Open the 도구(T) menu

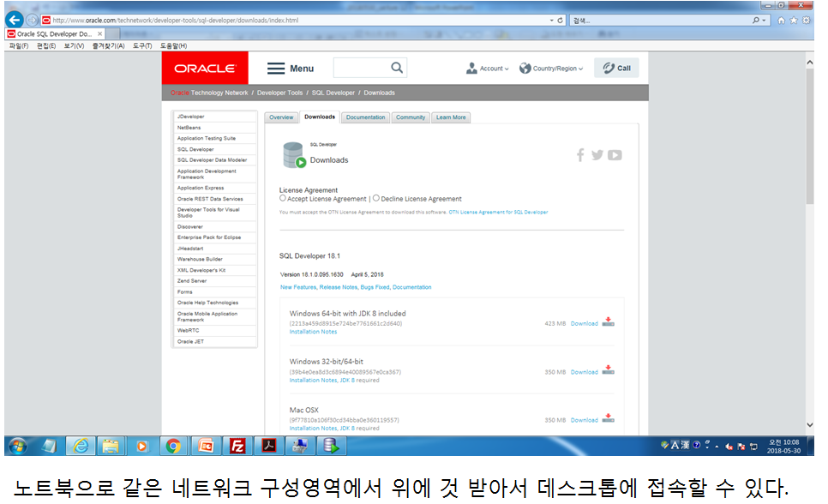pyautogui.click(x=142, y=46)
